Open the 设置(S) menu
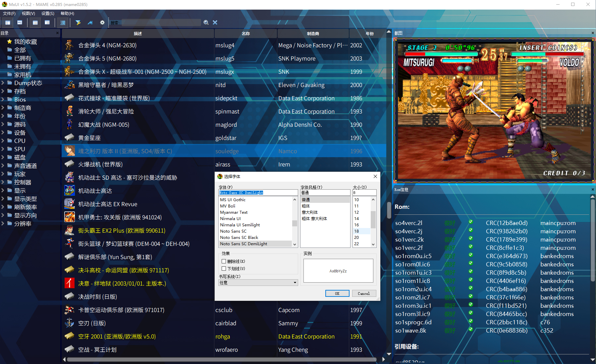 pos(48,14)
